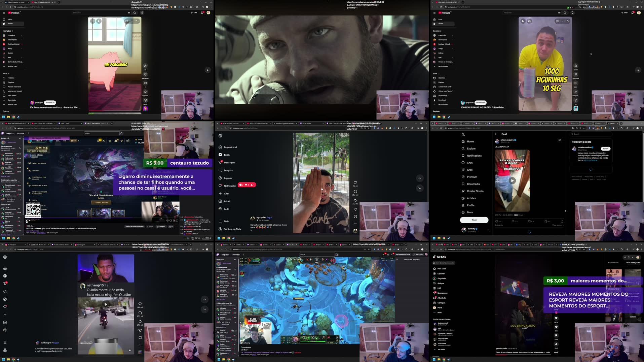The image size is (644, 362).
Task: Open Reels from the Instagram sidebar
Action: (x=226, y=155)
